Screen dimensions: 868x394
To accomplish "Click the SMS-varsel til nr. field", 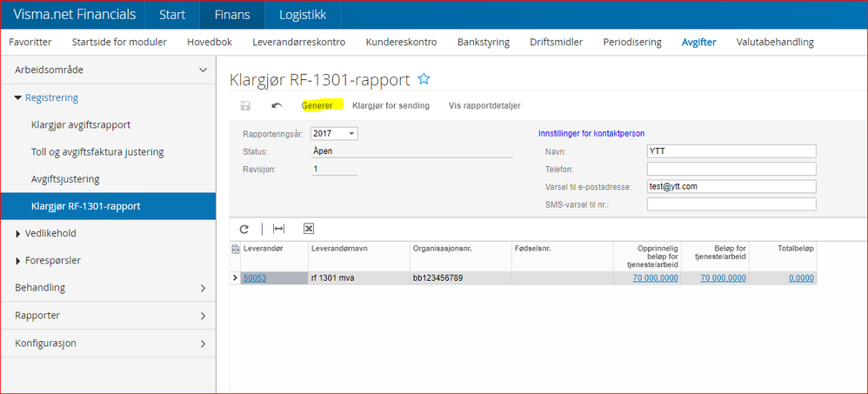I will (731, 204).
